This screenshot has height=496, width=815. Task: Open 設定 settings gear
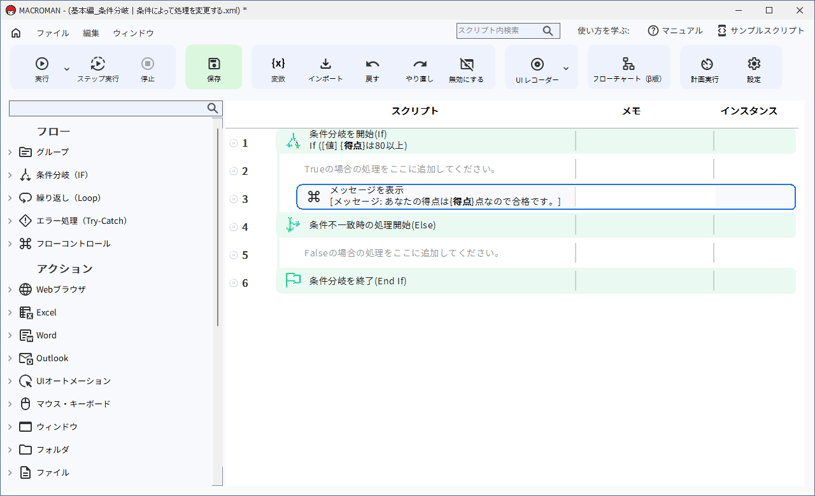tap(754, 69)
